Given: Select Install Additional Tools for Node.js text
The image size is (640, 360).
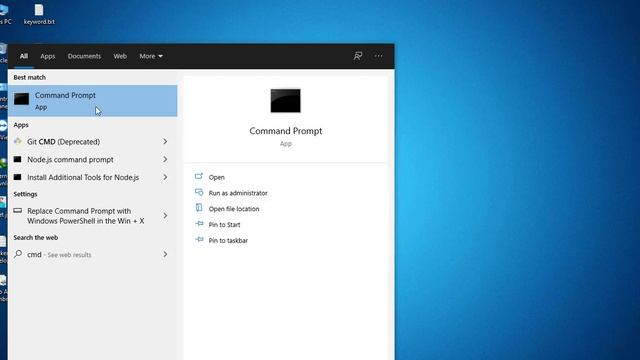Looking at the screenshot, I should [83, 178].
